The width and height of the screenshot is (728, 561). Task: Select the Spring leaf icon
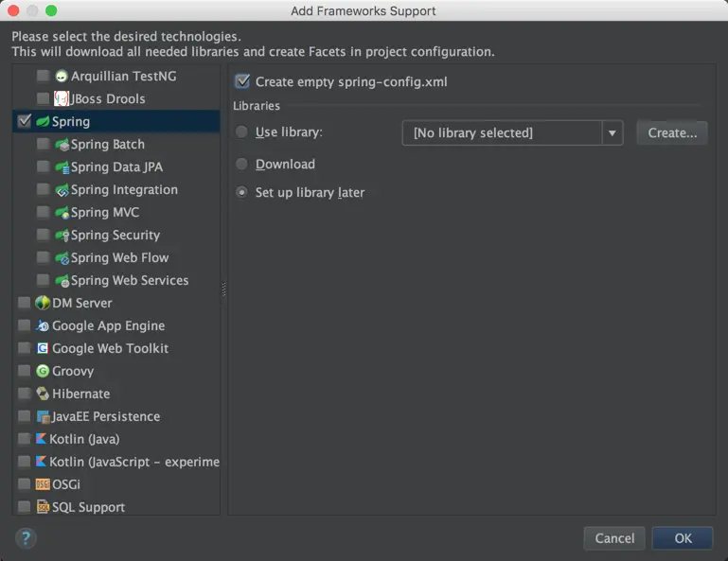point(43,122)
